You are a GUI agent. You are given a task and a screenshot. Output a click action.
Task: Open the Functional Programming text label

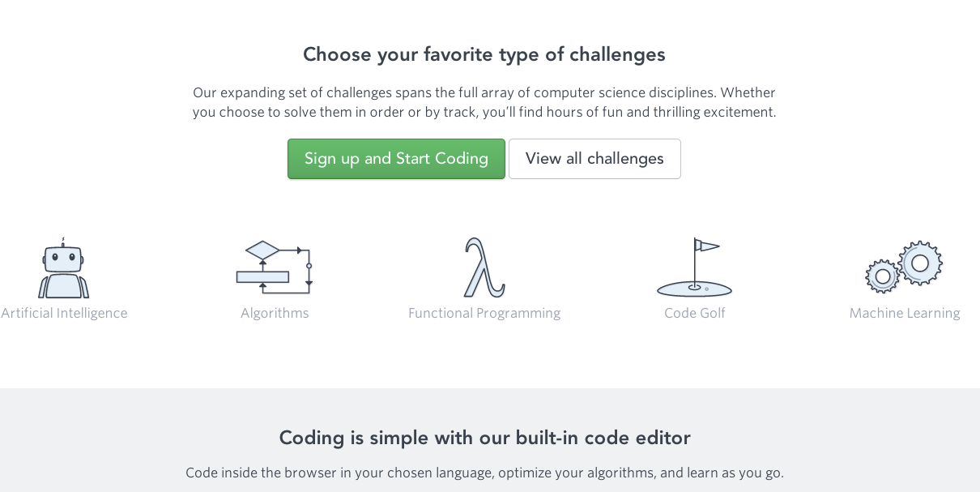(x=484, y=313)
